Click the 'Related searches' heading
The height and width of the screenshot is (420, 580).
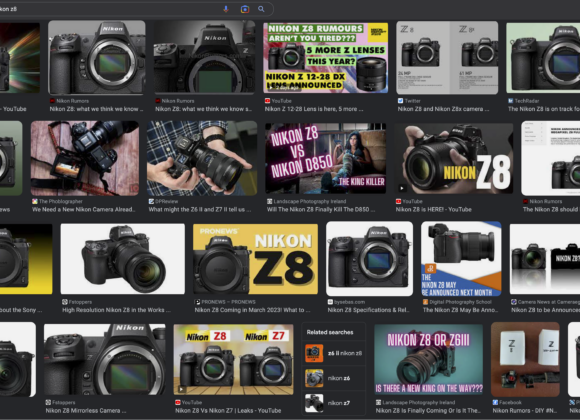(330, 332)
